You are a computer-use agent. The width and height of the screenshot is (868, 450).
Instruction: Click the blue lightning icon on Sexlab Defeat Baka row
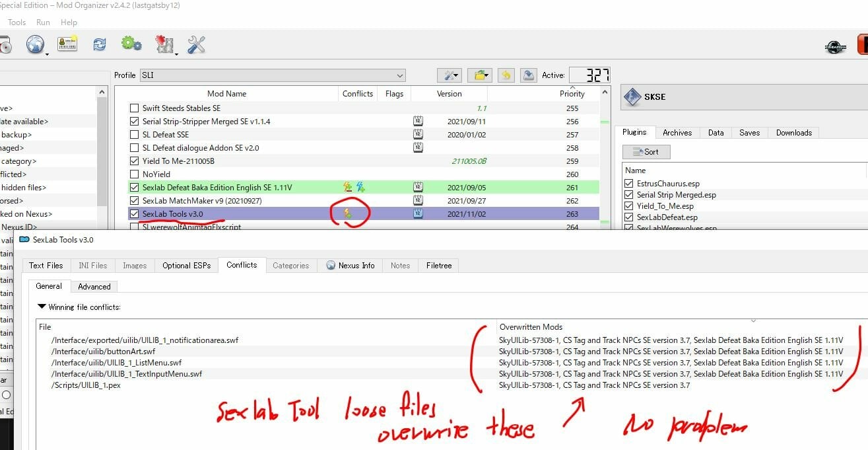point(360,187)
